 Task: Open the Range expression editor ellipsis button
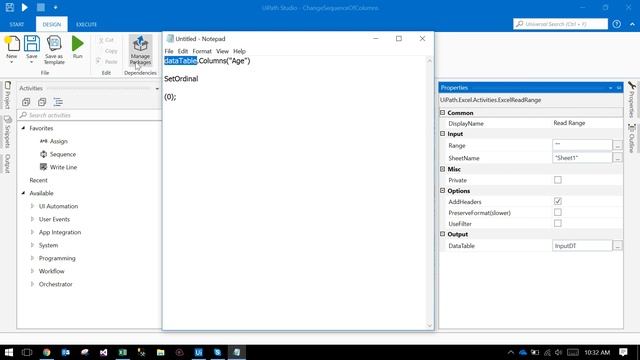(x=618, y=145)
